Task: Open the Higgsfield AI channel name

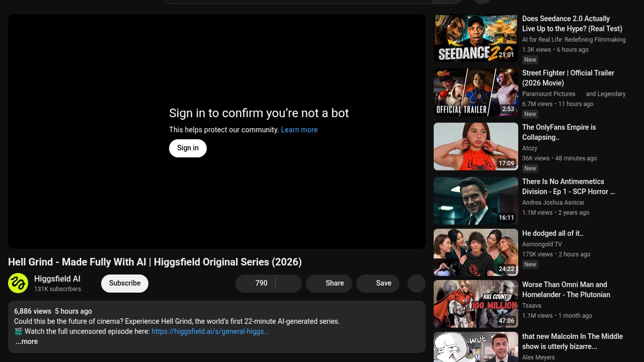Action: [57, 279]
